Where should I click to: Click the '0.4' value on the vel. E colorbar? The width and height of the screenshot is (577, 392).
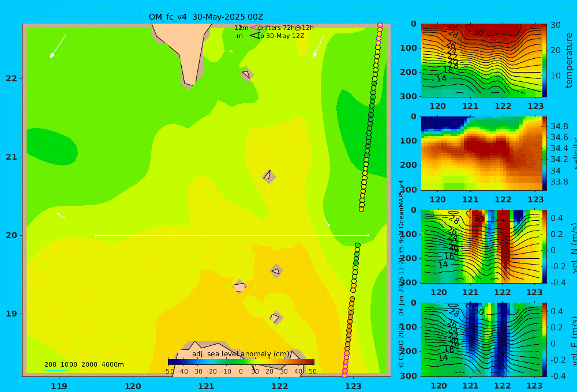[557, 311]
